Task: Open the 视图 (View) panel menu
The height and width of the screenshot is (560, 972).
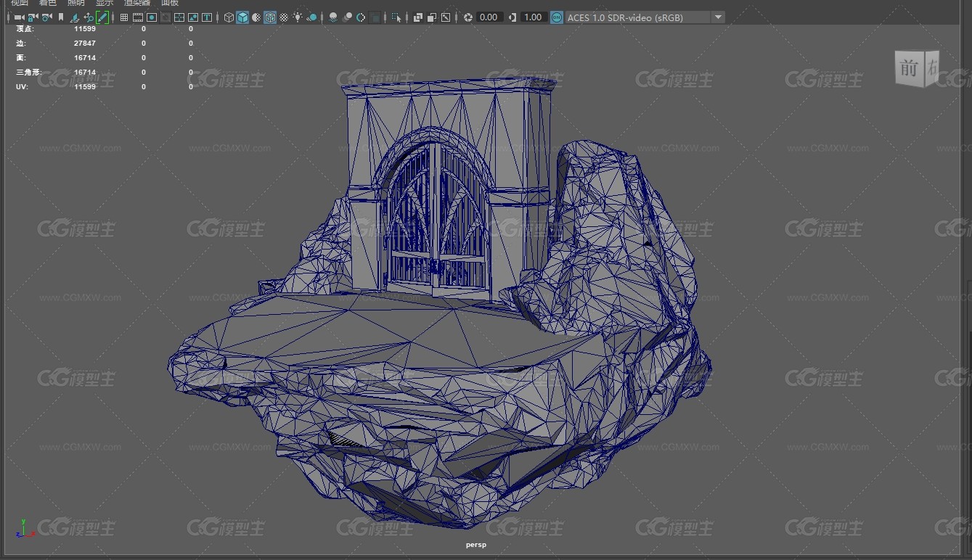Action: click(20, 3)
